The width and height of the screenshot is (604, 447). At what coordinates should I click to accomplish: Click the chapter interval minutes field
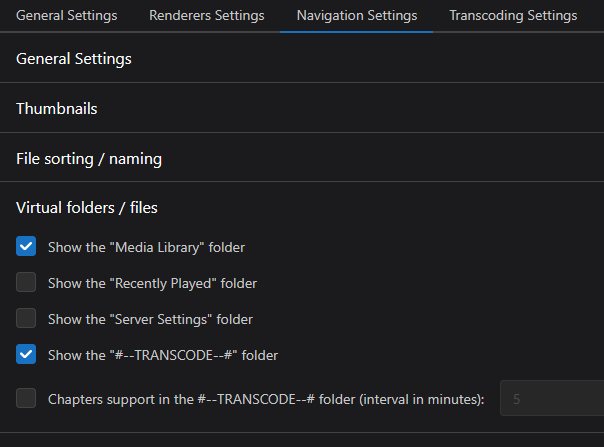click(552, 398)
